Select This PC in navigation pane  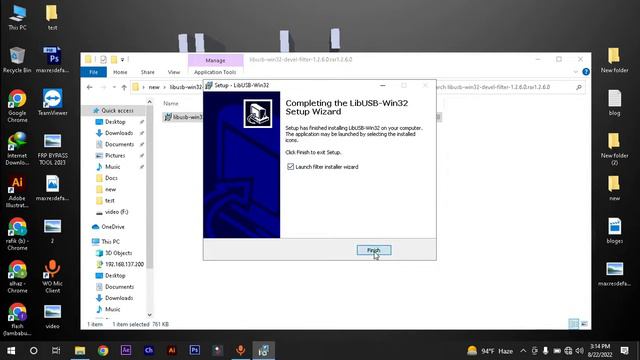(x=110, y=242)
